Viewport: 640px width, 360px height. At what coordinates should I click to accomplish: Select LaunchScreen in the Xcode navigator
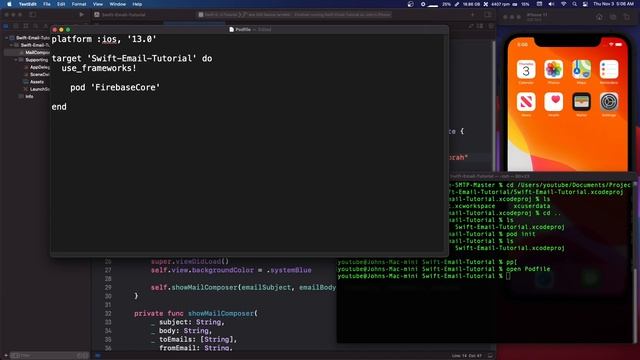(x=39, y=89)
